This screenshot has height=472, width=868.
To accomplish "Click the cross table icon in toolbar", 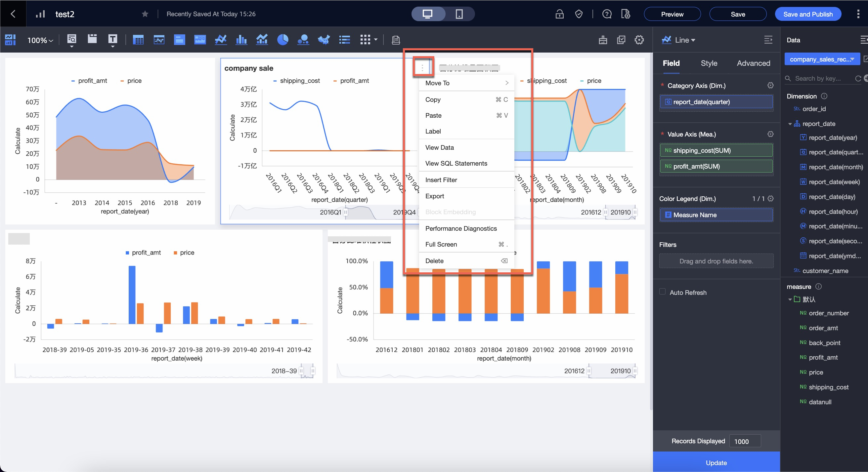I will pos(138,40).
